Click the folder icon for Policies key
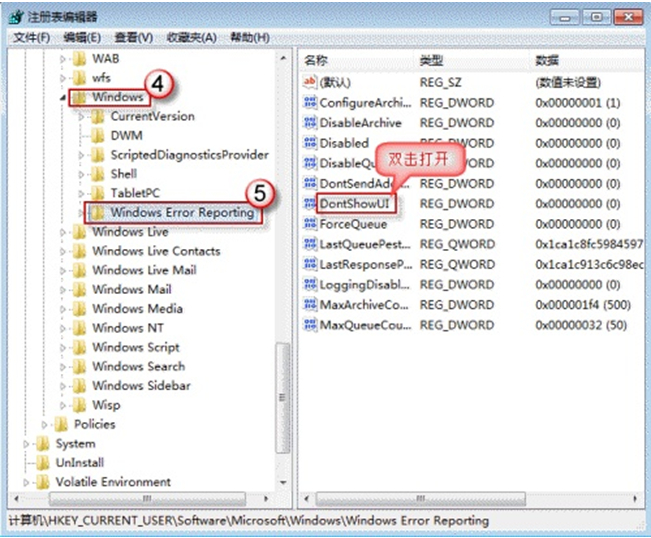The image size is (651, 538). tap(62, 424)
